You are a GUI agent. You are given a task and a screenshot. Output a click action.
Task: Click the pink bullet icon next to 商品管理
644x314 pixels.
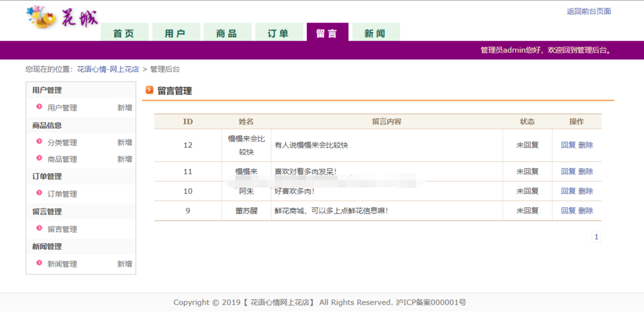tap(39, 158)
